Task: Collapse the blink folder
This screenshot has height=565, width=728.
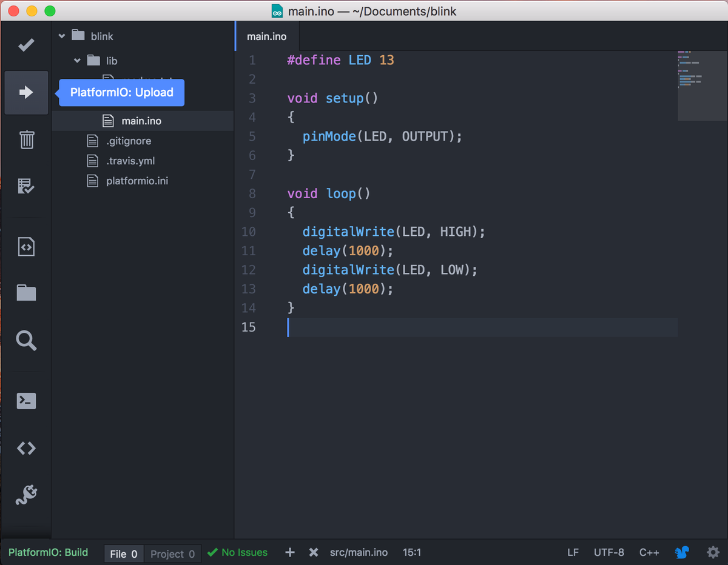Action: point(61,36)
